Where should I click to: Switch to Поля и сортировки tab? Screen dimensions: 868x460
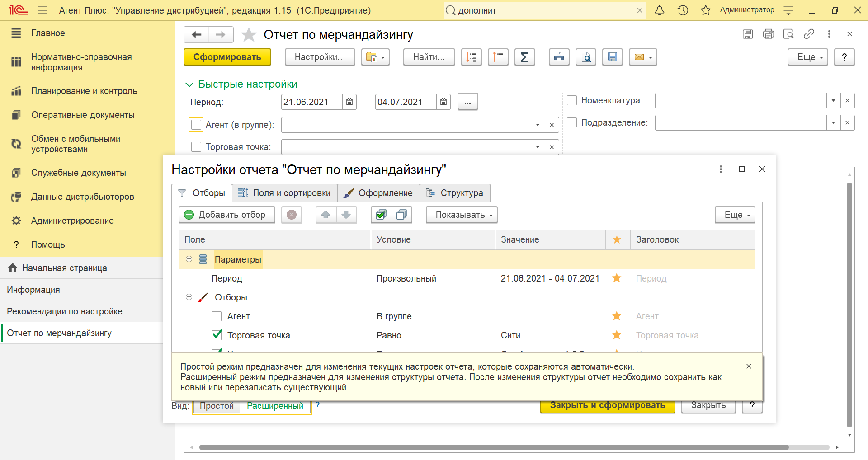coord(285,193)
